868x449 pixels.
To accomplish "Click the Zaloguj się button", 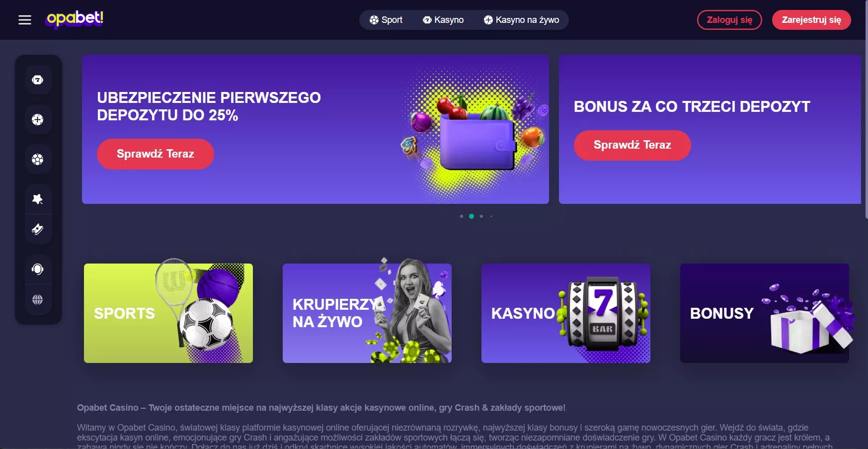I will tap(729, 20).
